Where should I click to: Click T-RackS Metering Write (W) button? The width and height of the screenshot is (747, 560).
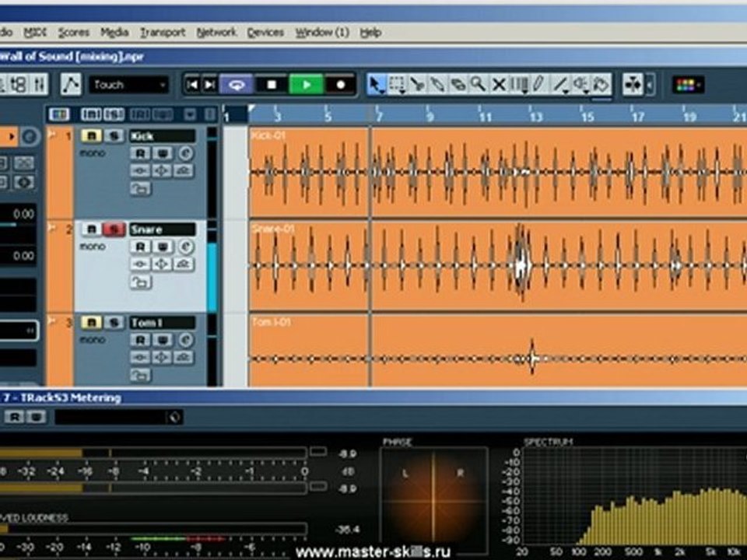(x=37, y=417)
